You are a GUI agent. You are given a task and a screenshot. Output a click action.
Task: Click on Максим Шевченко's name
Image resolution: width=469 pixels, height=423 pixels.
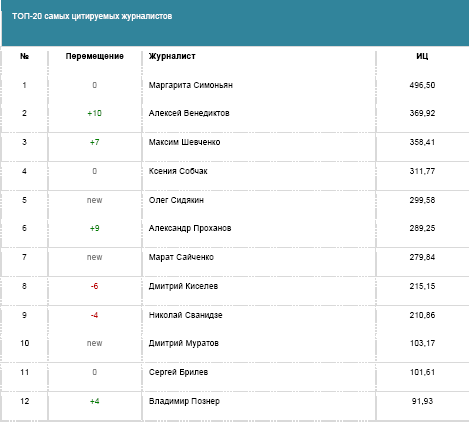coord(184,142)
